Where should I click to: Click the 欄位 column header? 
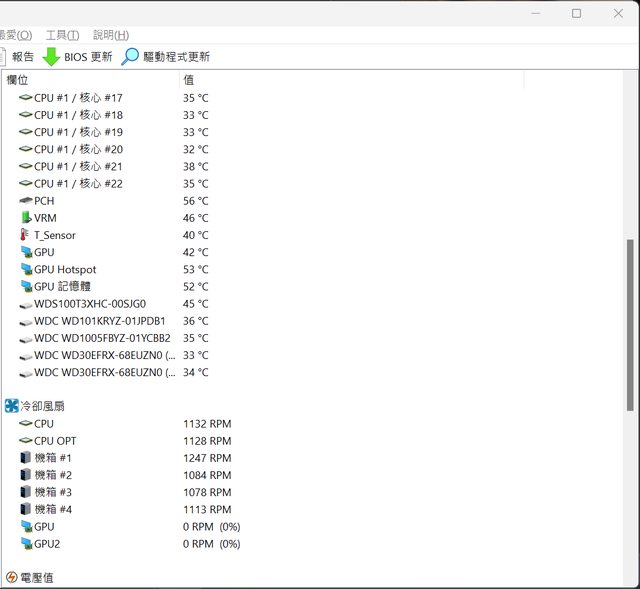tap(18, 80)
